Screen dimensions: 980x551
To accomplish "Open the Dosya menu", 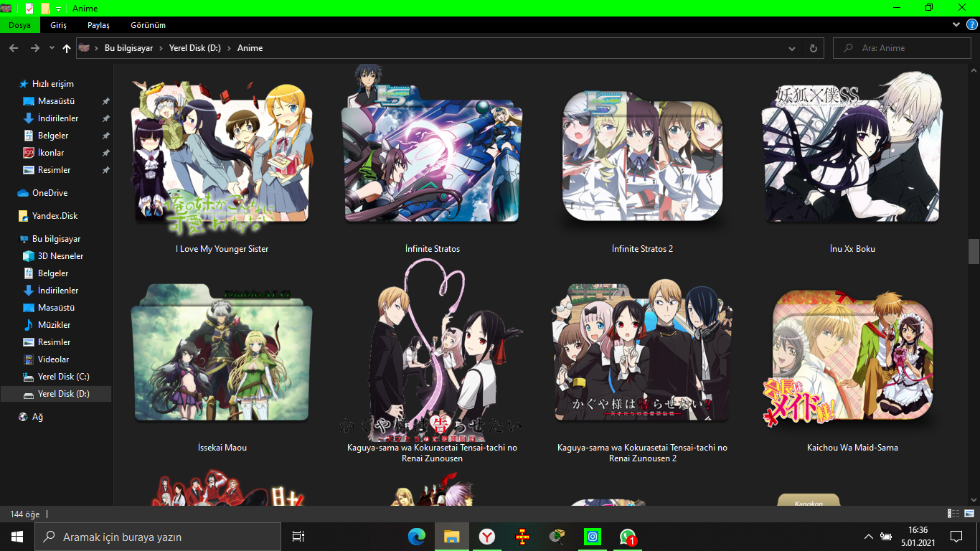I will pos(20,25).
